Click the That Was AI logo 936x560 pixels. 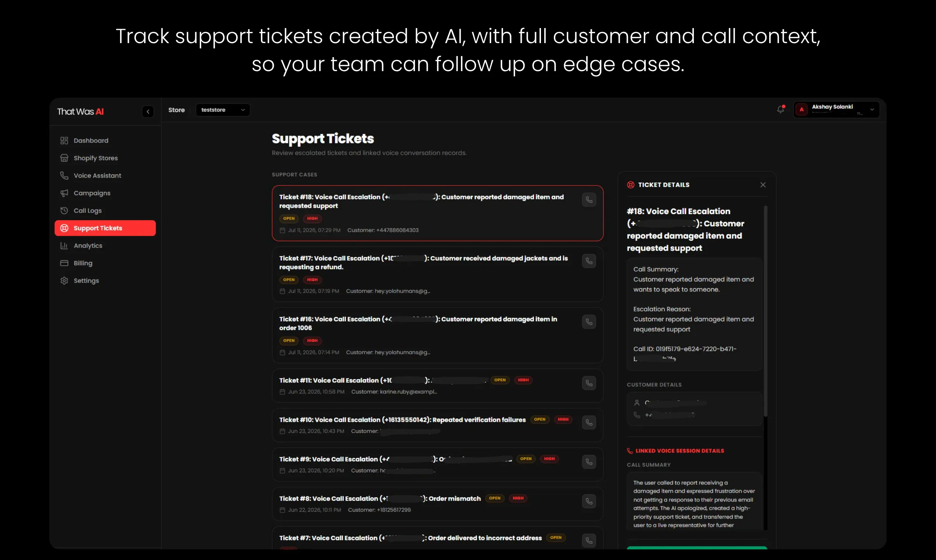tap(80, 112)
